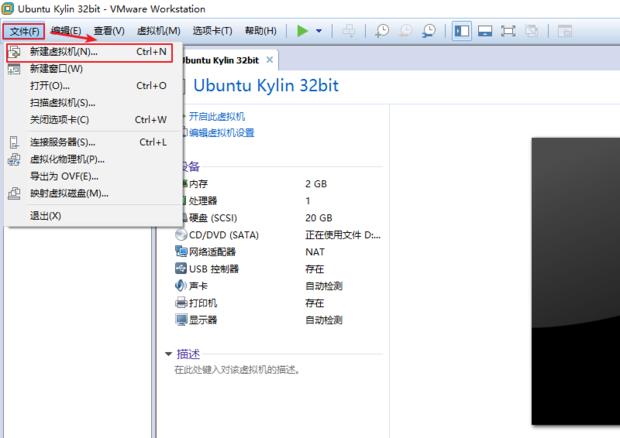This screenshot has width=620, height=438.
Task: Select 新建窗口(W) menu entry
Action: [94, 69]
